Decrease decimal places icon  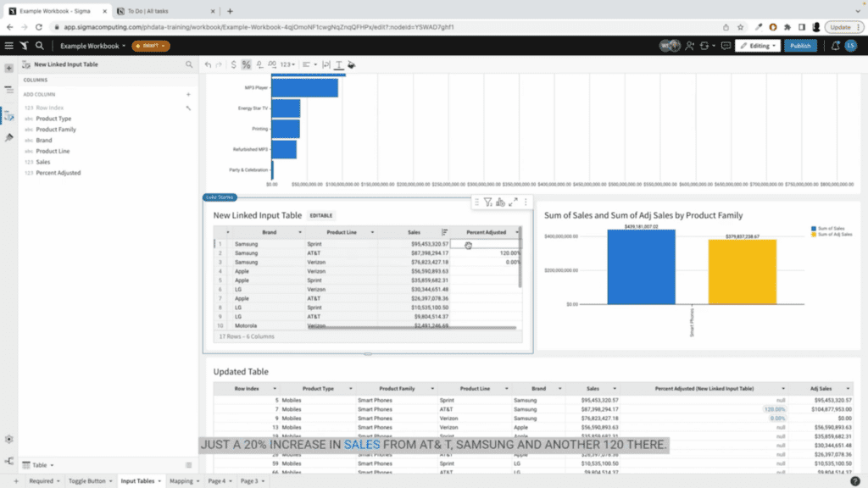click(x=259, y=64)
